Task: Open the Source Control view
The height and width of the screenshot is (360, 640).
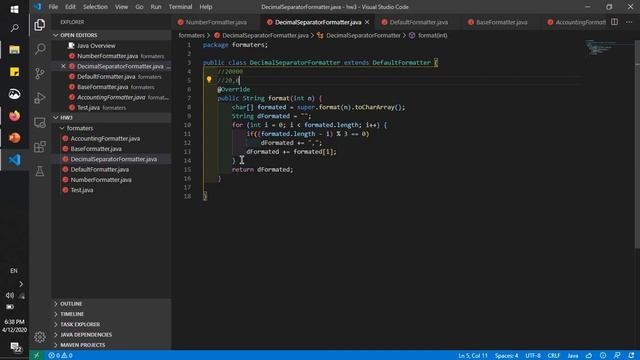Action: click(40, 73)
